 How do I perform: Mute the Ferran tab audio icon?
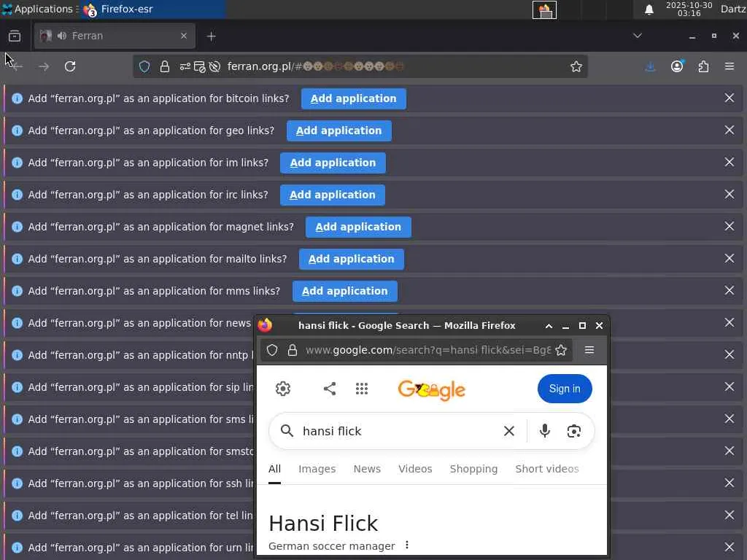[x=62, y=36]
